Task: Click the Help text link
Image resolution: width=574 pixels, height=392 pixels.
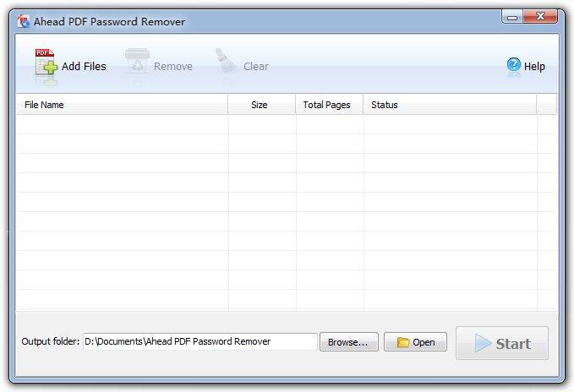Action: pos(534,67)
